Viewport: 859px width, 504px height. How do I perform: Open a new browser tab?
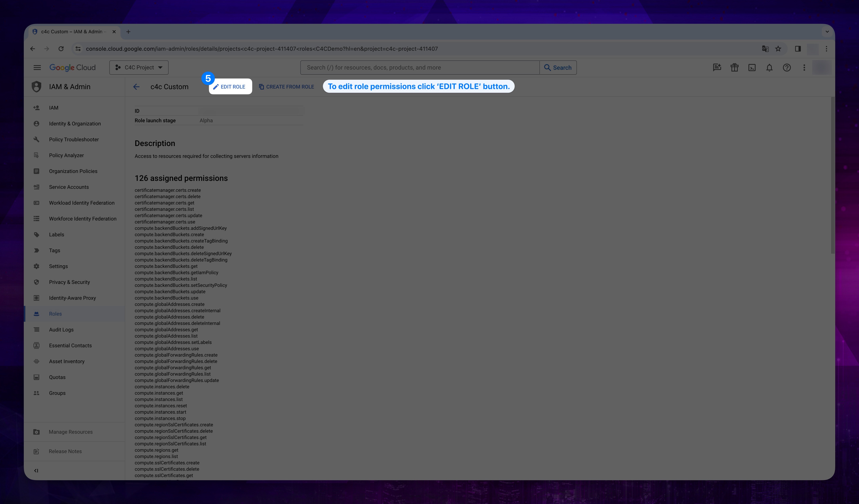pos(128,32)
